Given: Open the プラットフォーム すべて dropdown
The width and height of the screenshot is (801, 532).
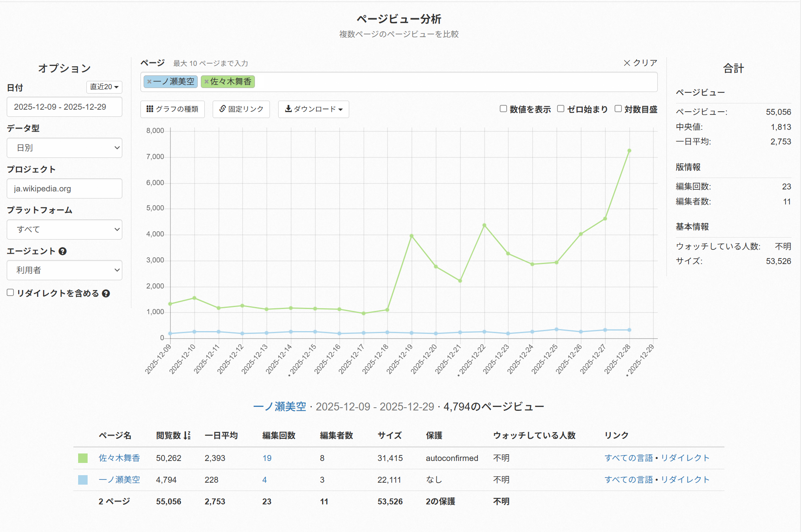Looking at the screenshot, I should point(64,229).
